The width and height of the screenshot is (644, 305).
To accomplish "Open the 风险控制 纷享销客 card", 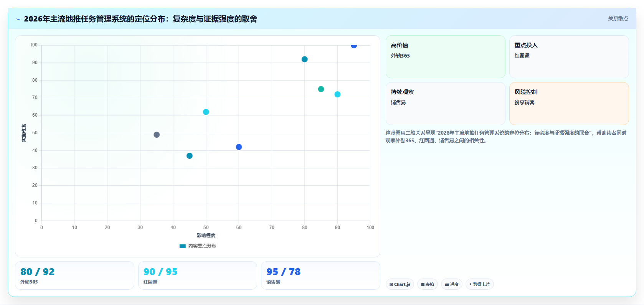I will pos(569,104).
